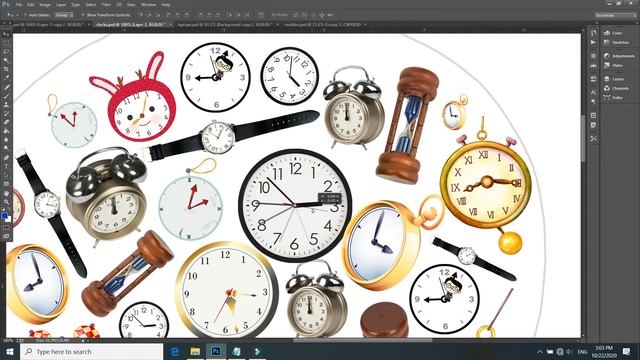Viewport: 640px width, 360px height.
Task: Open the Color panel button
Action: pyautogui.click(x=614, y=33)
